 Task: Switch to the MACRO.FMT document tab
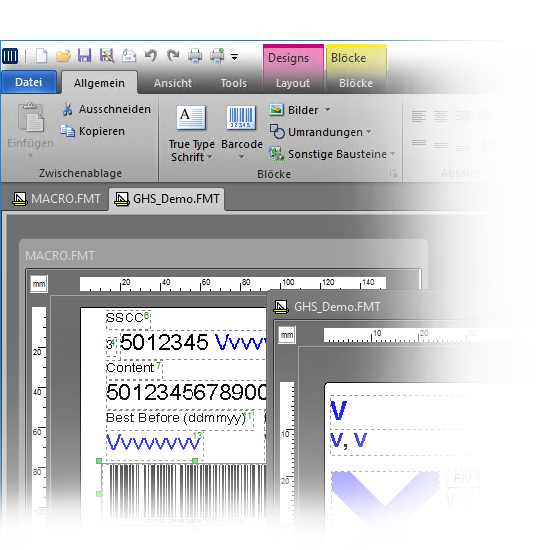[57, 199]
